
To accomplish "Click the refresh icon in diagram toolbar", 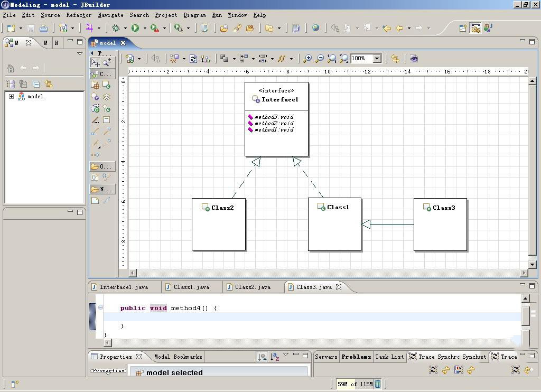I will 193,59.
